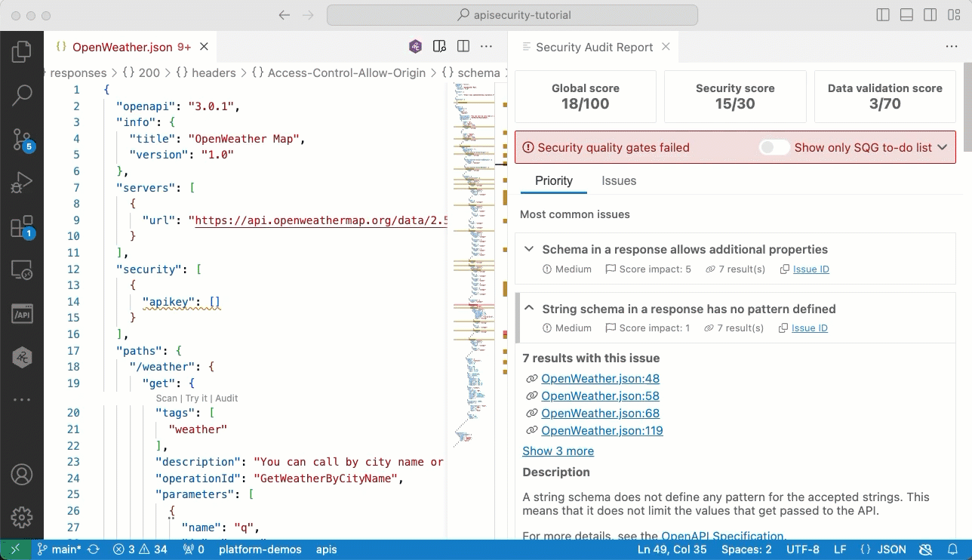Go back with the title bar arrow
Viewport: 972px width, 560px height.
[x=284, y=15]
